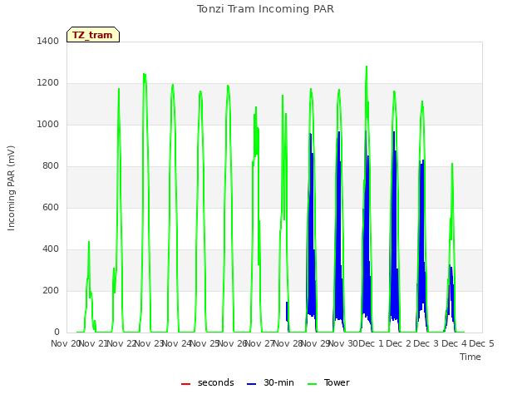Toggle the seconds legend entry

tap(207, 382)
